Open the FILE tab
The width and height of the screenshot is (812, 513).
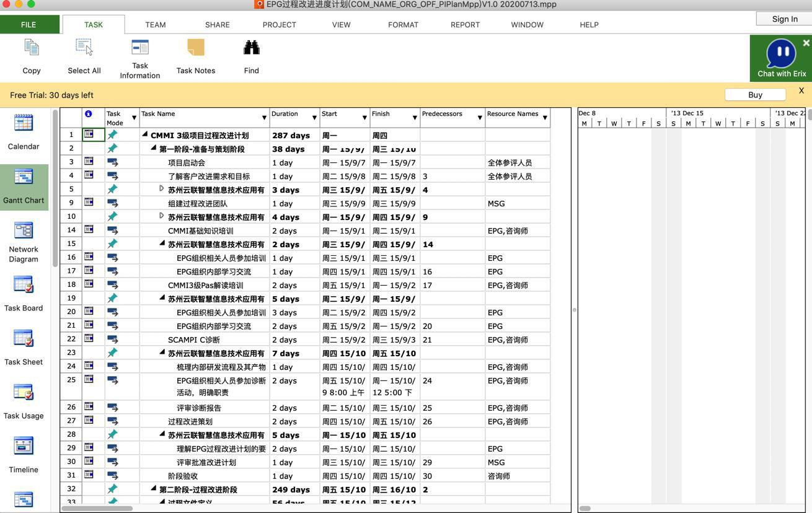[29, 25]
